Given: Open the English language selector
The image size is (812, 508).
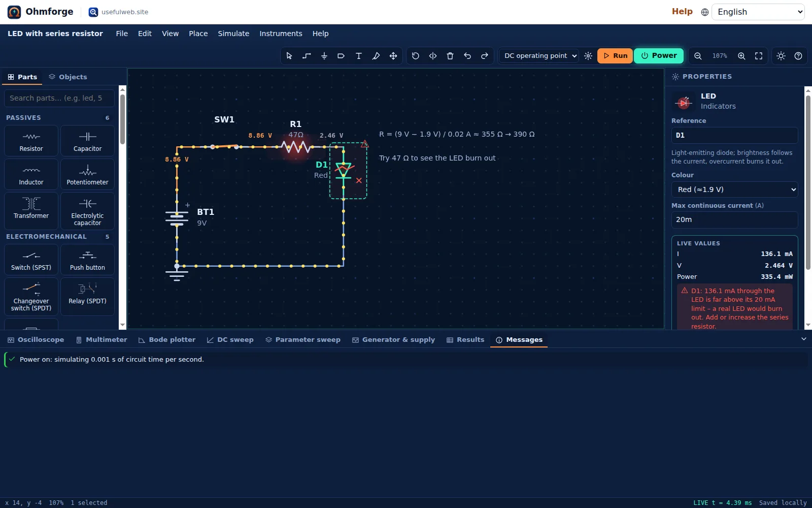Looking at the screenshot, I should (x=758, y=12).
